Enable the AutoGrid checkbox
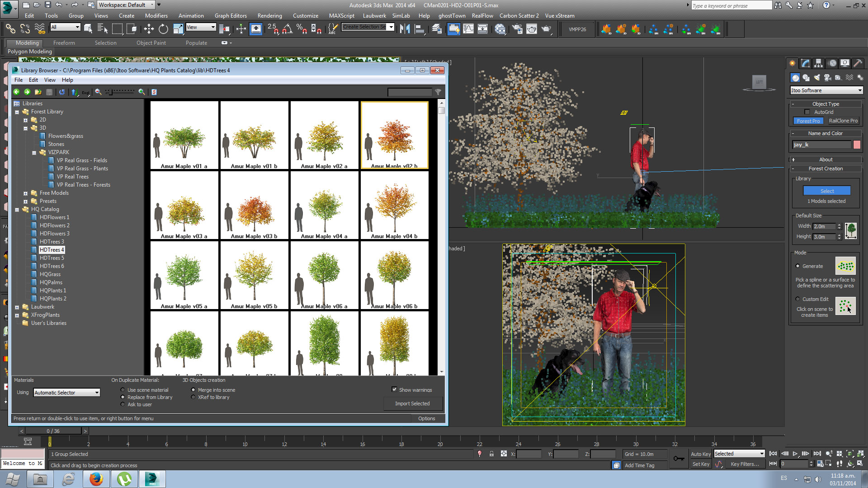Viewport: 868px width, 488px height. (807, 112)
